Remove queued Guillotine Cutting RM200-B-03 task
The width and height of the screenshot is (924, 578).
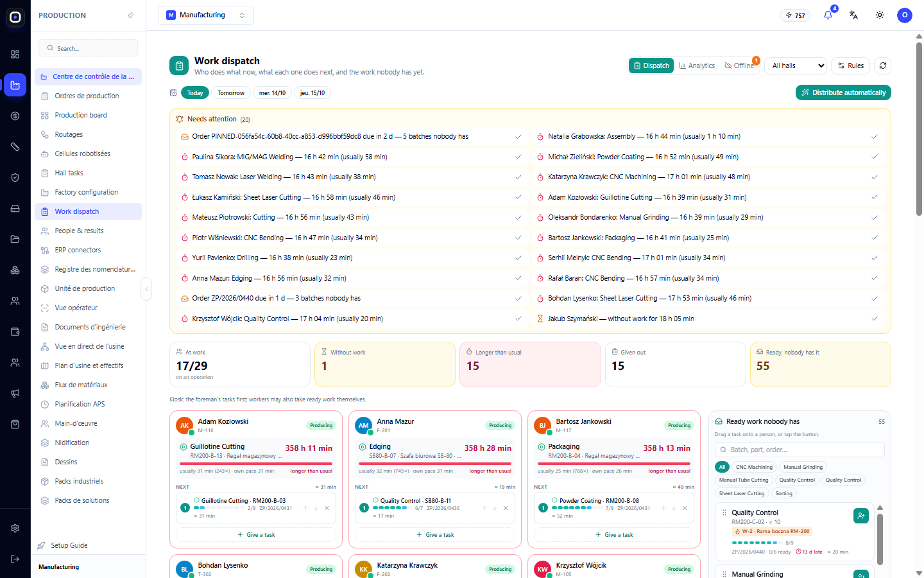tap(327, 508)
